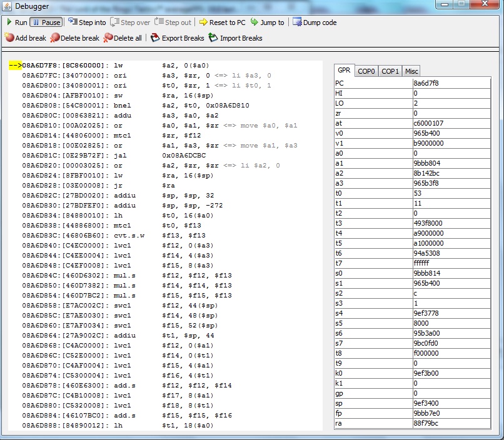Click the Jump to button
504x440 pixels.
(x=267, y=22)
